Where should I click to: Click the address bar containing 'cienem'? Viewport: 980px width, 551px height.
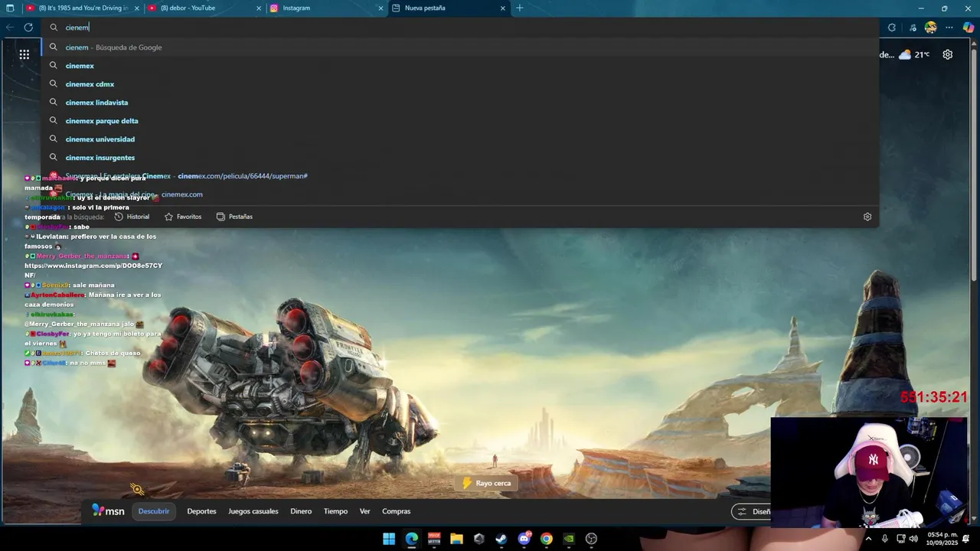coord(459,27)
